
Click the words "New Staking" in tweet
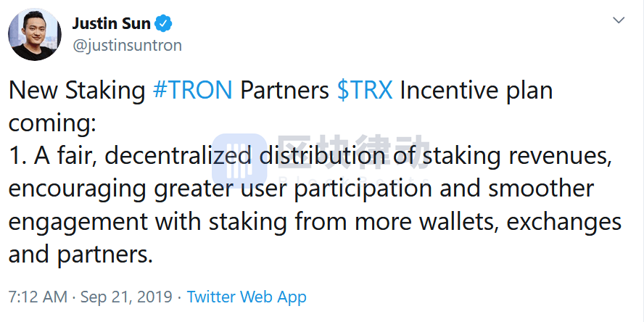tap(77, 91)
